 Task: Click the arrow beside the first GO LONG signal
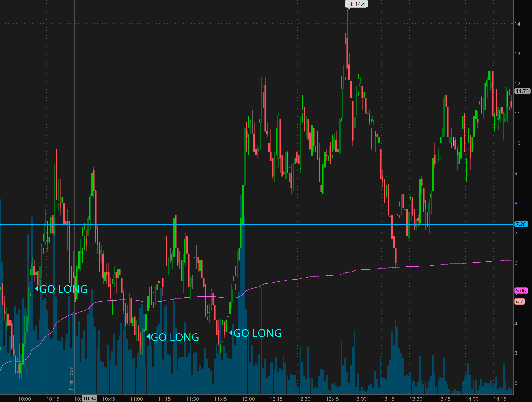[x=37, y=288]
